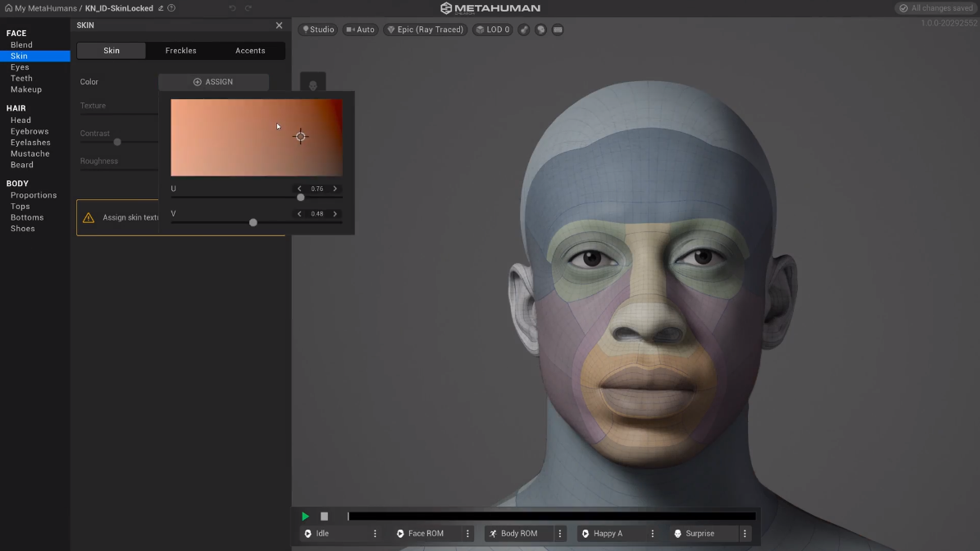
Task: Select the Face ROM animation clip
Action: tap(427, 534)
